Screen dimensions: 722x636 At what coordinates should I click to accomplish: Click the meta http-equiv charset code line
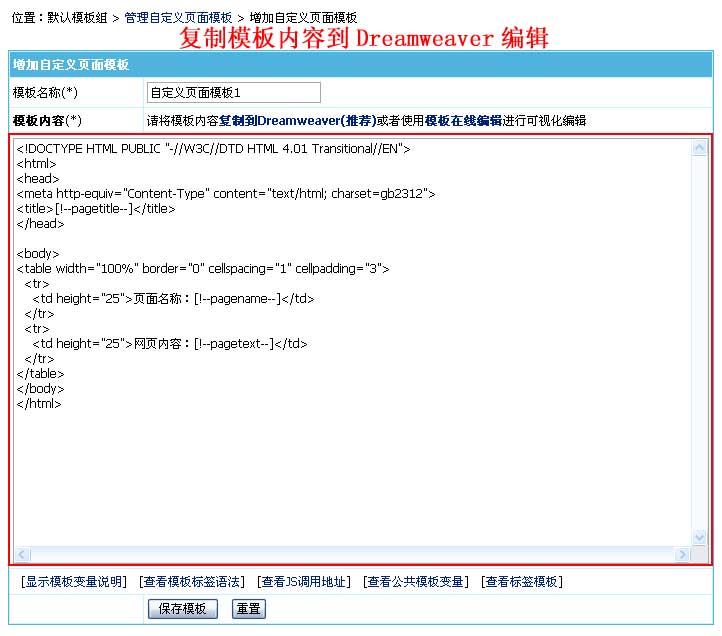point(226,193)
